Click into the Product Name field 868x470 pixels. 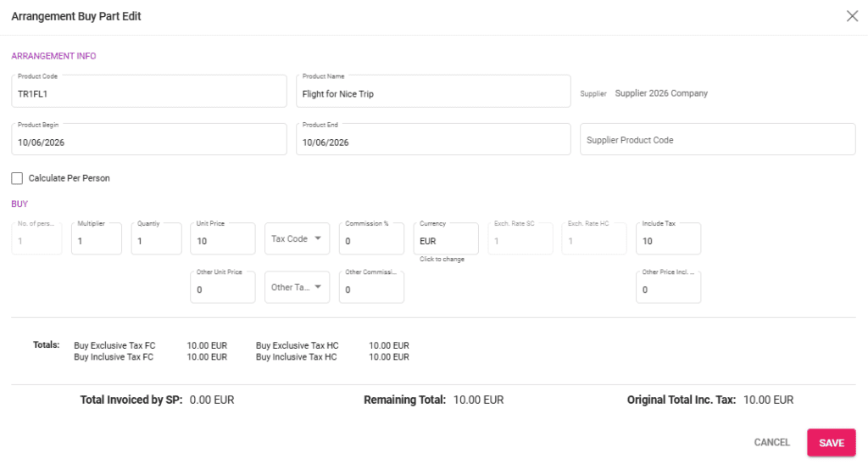pyautogui.click(x=434, y=93)
